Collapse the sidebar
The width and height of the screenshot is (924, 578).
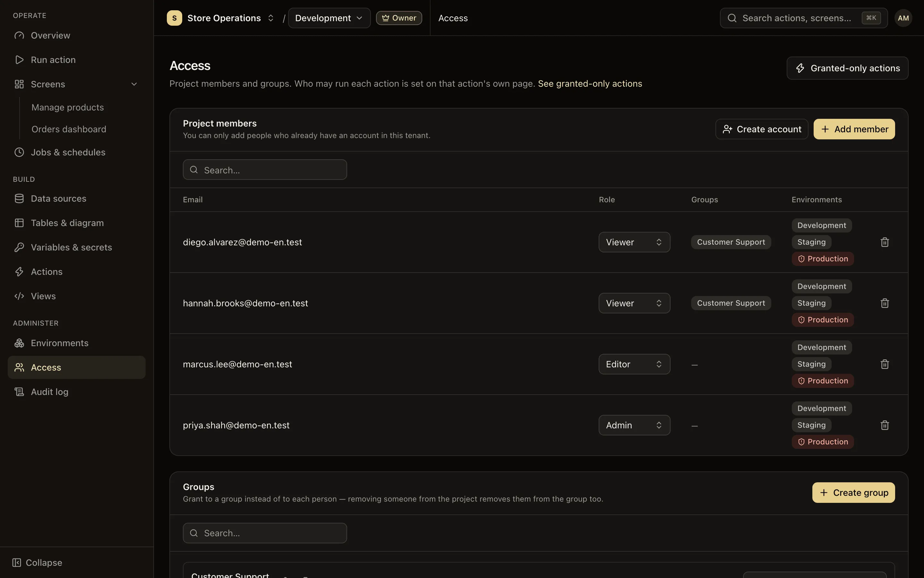pos(38,563)
